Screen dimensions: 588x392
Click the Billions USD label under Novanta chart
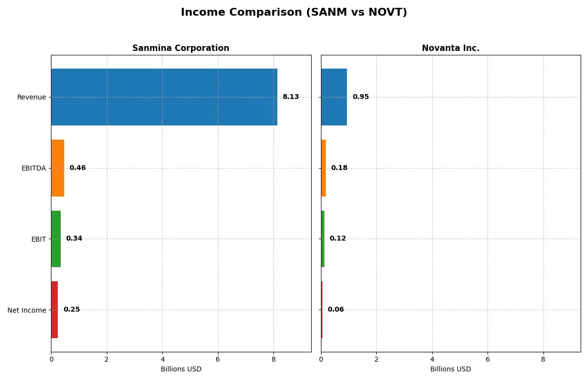(x=450, y=369)
